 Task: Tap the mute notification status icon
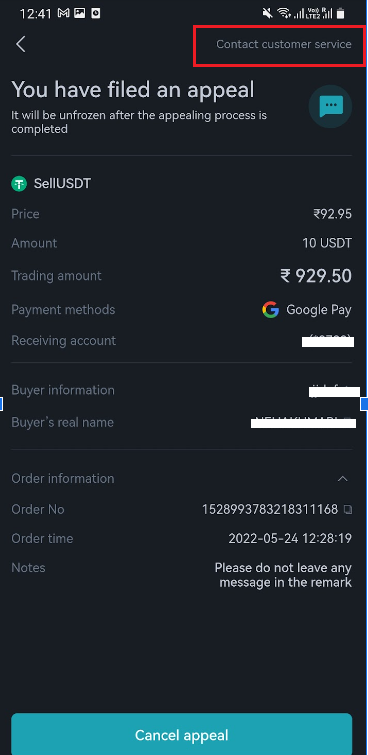pyautogui.click(x=267, y=13)
